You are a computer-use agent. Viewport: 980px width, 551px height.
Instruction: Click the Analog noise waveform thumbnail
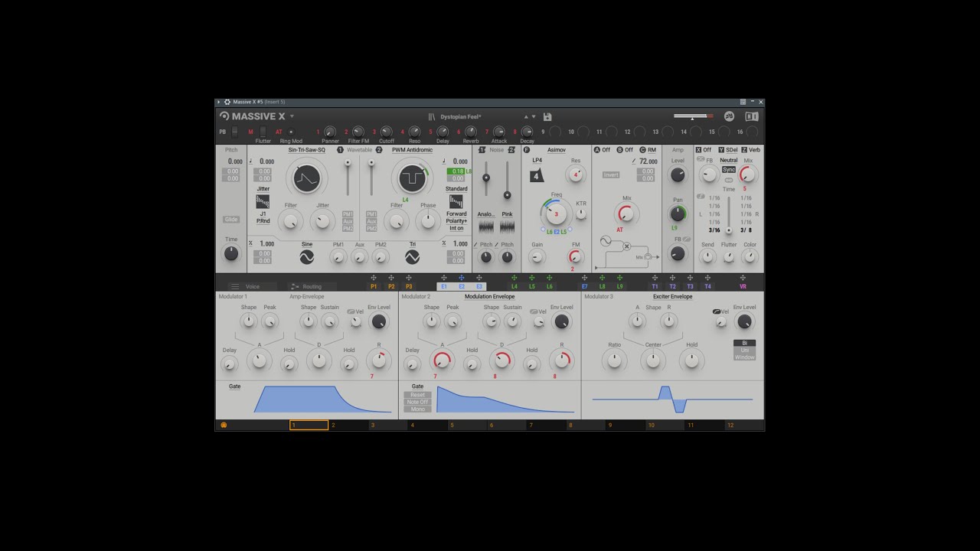(486, 227)
